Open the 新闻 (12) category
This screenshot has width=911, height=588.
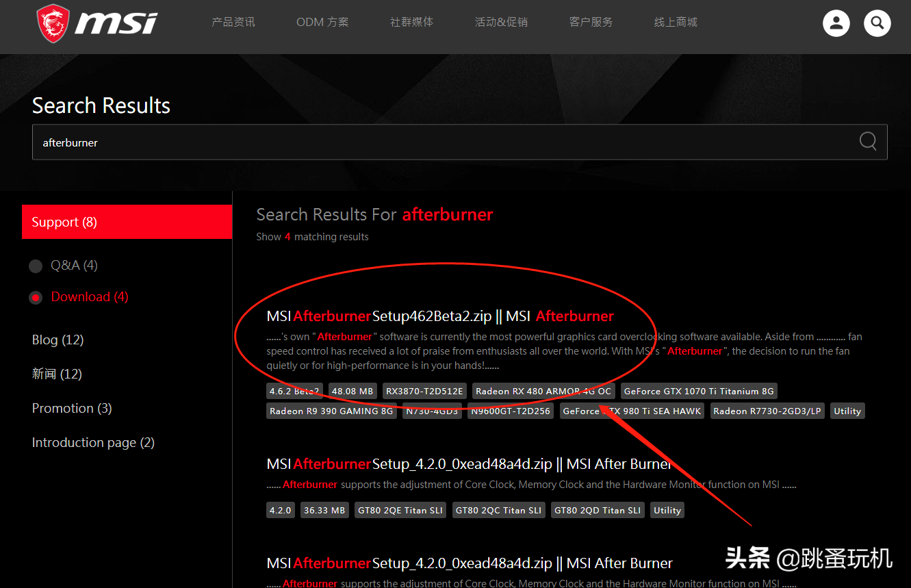pyautogui.click(x=57, y=374)
